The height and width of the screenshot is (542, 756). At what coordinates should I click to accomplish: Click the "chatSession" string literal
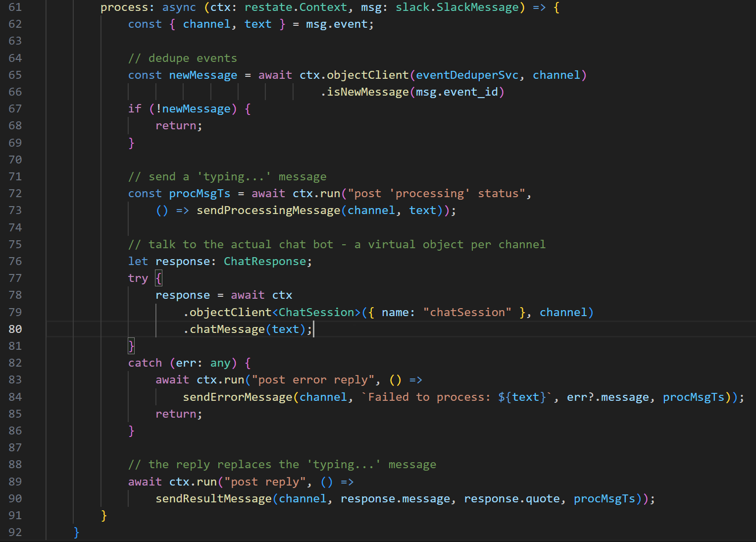click(467, 313)
